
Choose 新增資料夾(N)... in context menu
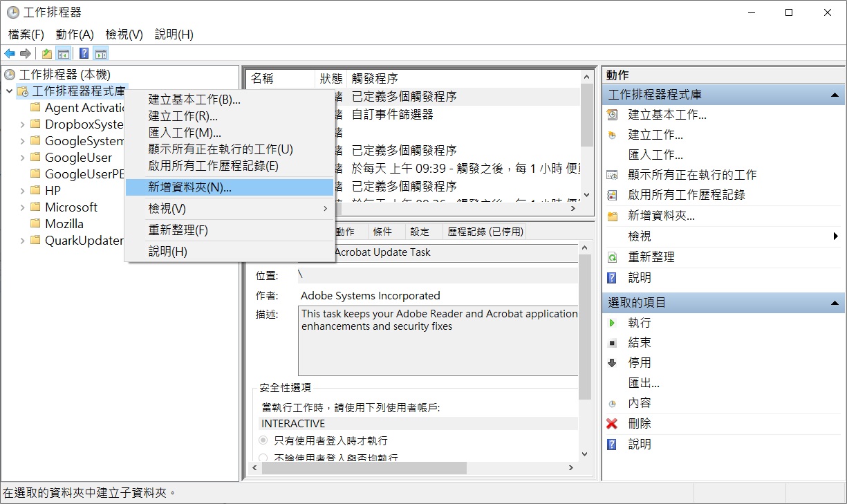pos(230,187)
